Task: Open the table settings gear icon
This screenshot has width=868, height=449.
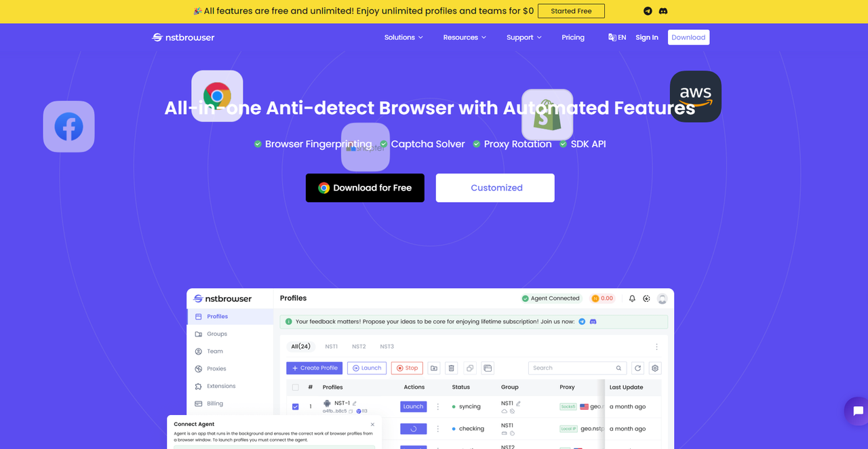Action: (655, 368)
